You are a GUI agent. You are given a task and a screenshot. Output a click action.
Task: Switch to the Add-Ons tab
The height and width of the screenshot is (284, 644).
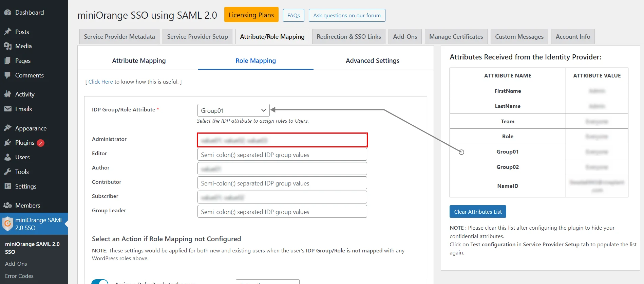click(405, 36)
